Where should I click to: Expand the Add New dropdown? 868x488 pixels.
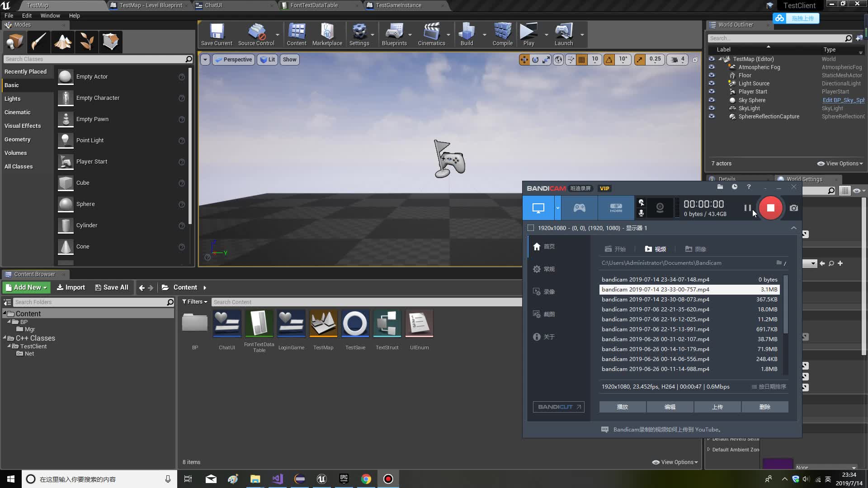(x=26, y=287)
